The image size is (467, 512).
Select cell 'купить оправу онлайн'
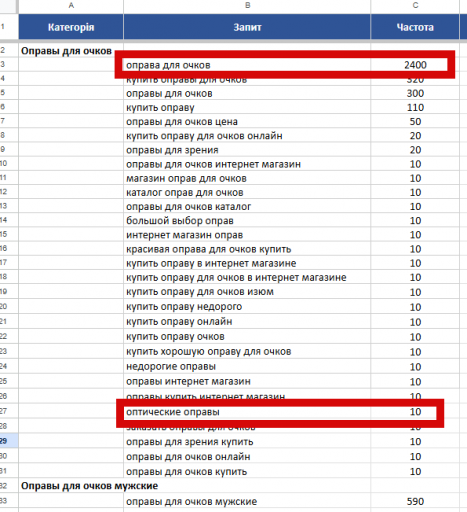[x=247, y=322]
